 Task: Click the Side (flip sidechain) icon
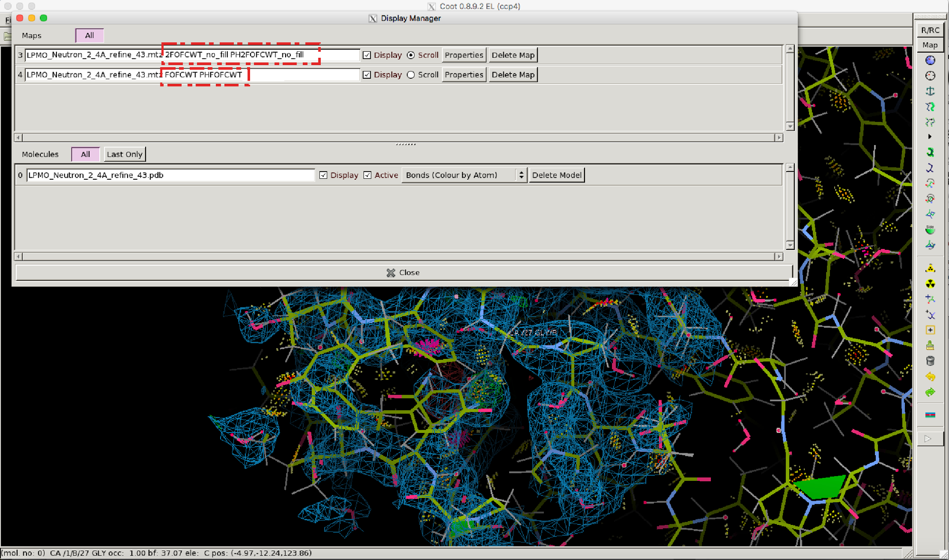pos(930,230)
